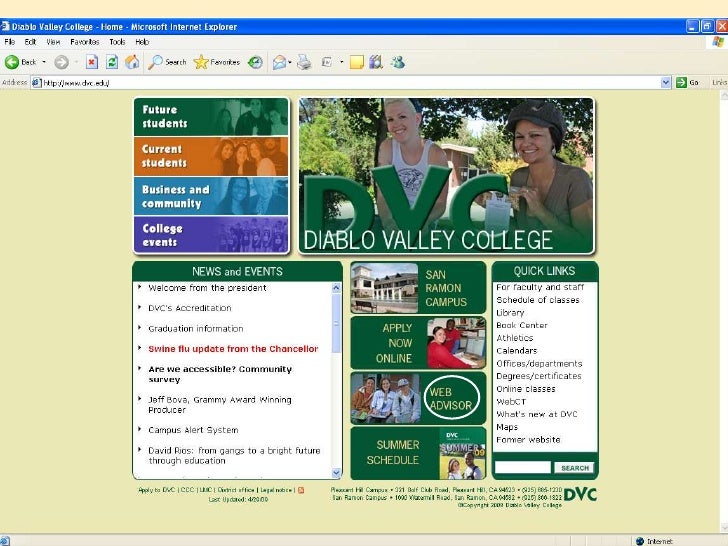The height and width of the screenshot is (546, 728).
Task: Click the SEARCH button in Quick Links
Action: tap(574, 468)
